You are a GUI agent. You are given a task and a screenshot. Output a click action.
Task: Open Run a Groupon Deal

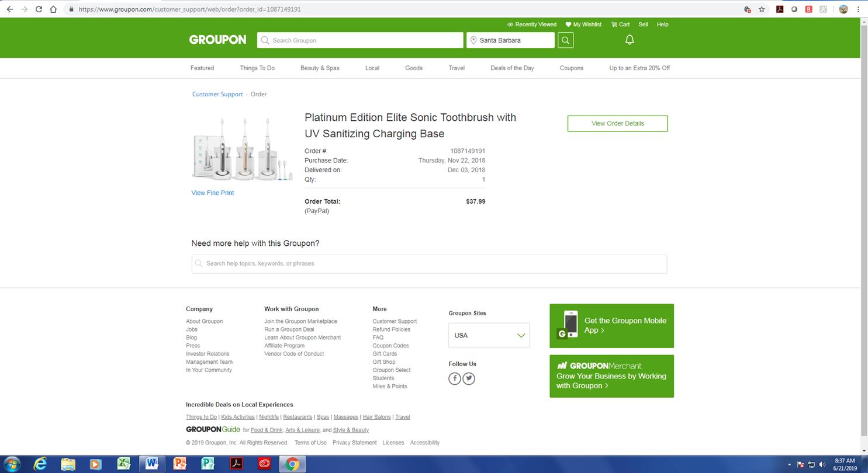click(x=289, y=329)
